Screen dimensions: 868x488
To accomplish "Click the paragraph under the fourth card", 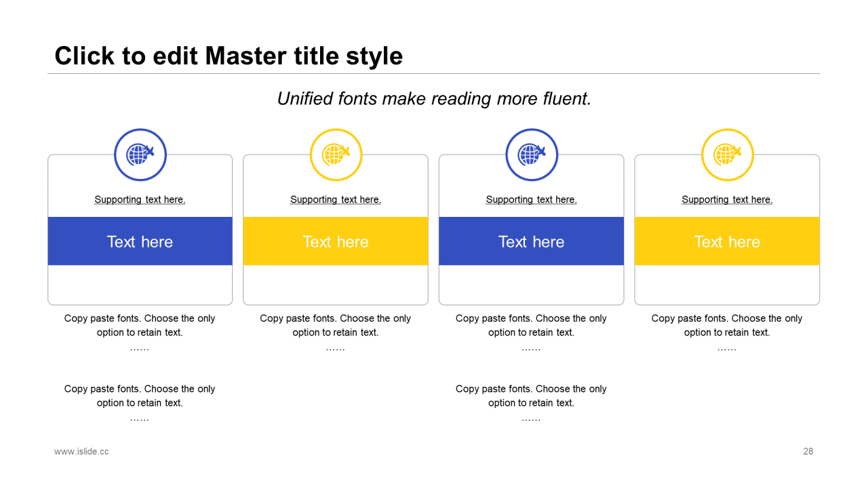I will click(727, 332).
